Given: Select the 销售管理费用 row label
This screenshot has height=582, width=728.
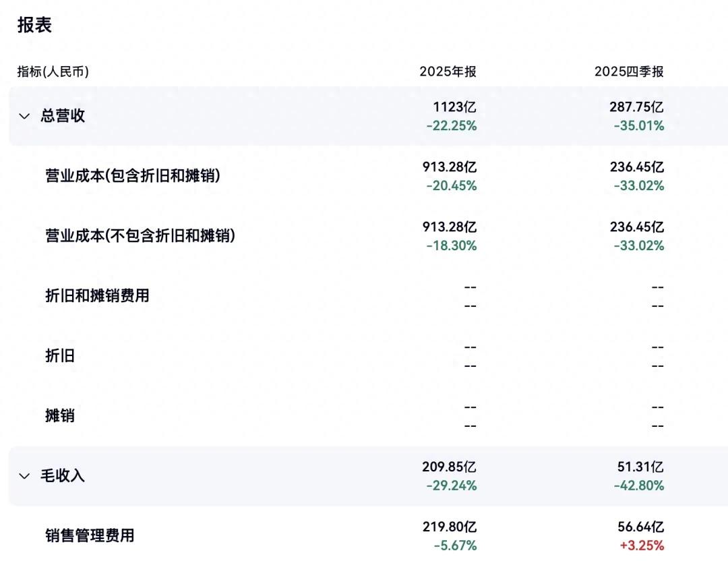Looking at the screenshot, I should point(90,536).
